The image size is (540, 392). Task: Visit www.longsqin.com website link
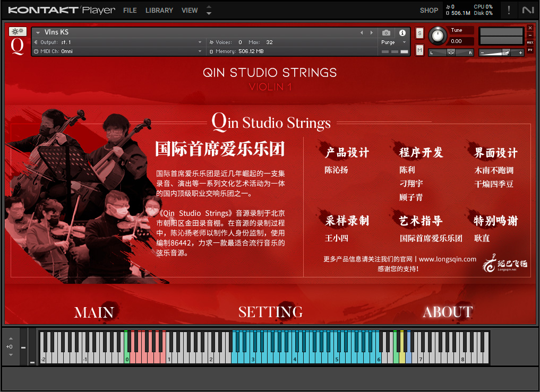point(448,259)
